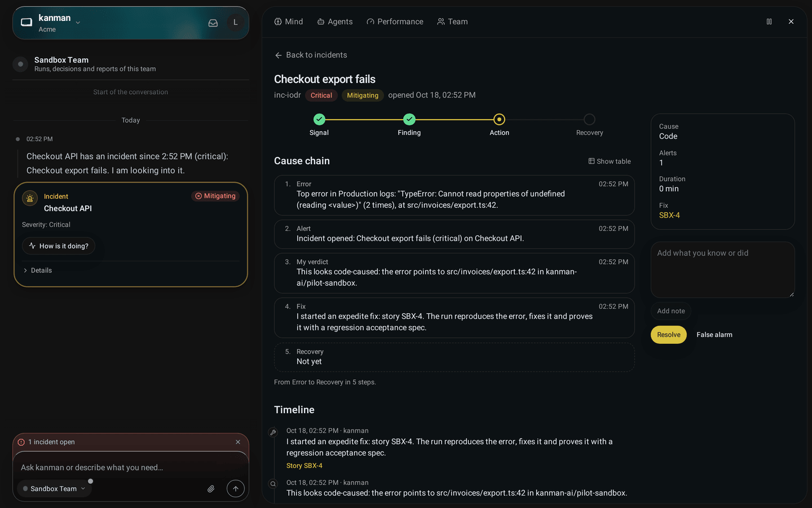This screenshot has height=508, width=812.
Task: Select the Recovery step marker
Action: tap(589, 119)
